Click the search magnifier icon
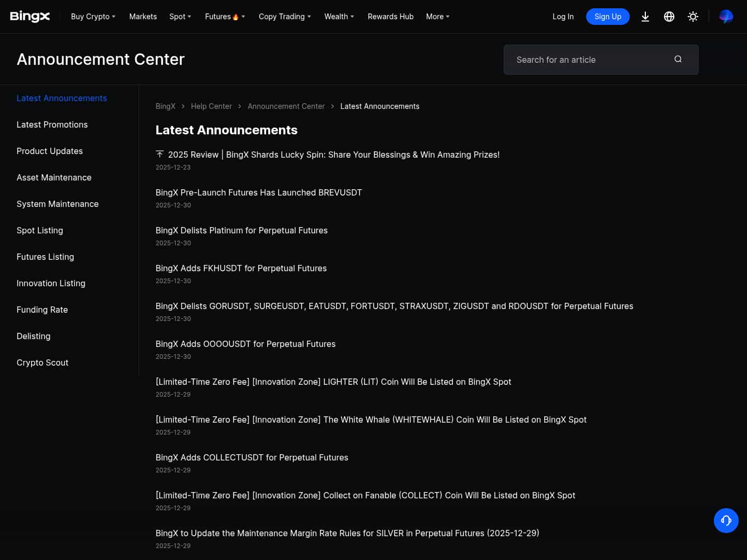Image resolution: width=747 pixels, height=560 pixels. click(x=678, y=59)
